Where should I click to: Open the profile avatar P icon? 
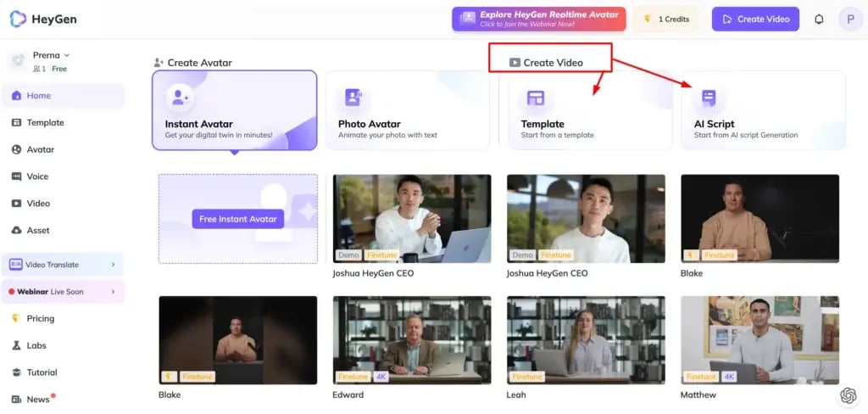[850, 20]
